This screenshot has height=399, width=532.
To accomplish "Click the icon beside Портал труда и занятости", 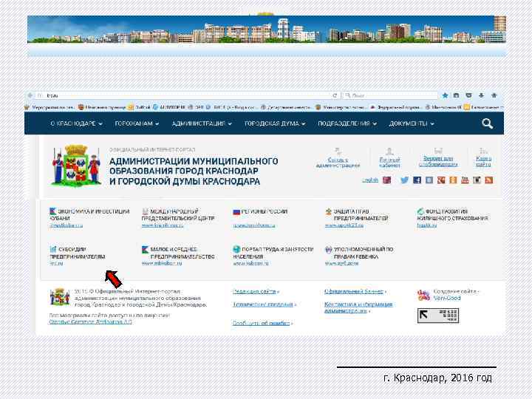I will 236,250.
